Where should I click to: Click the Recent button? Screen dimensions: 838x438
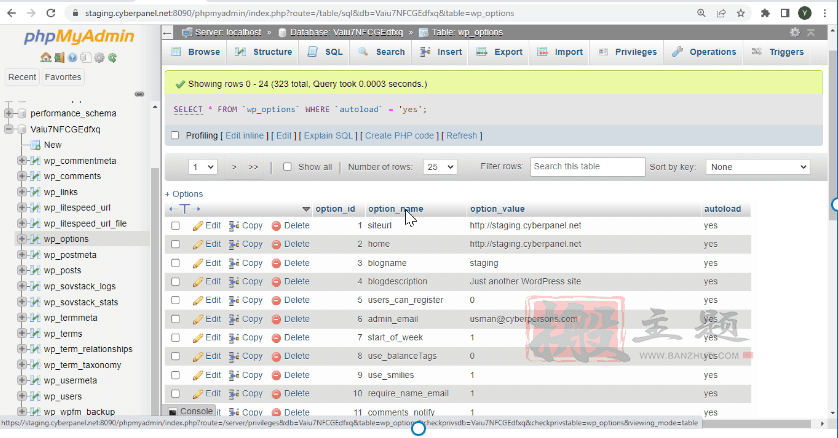point(22,77)
